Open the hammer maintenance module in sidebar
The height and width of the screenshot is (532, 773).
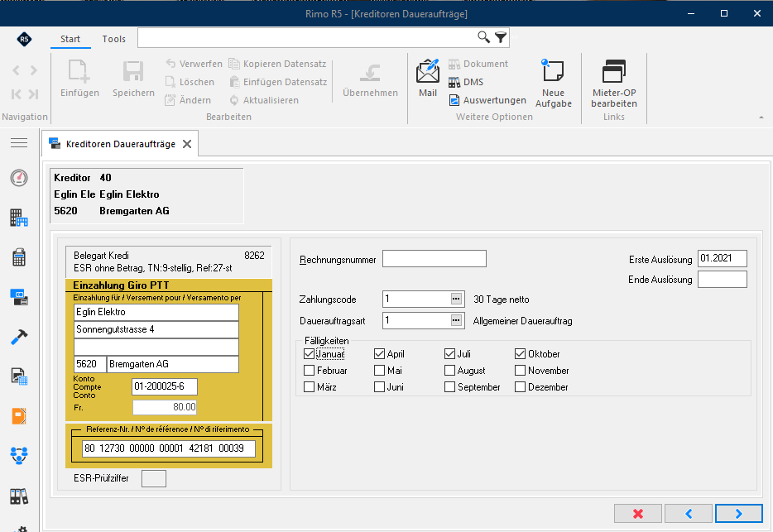coord(19,337)
